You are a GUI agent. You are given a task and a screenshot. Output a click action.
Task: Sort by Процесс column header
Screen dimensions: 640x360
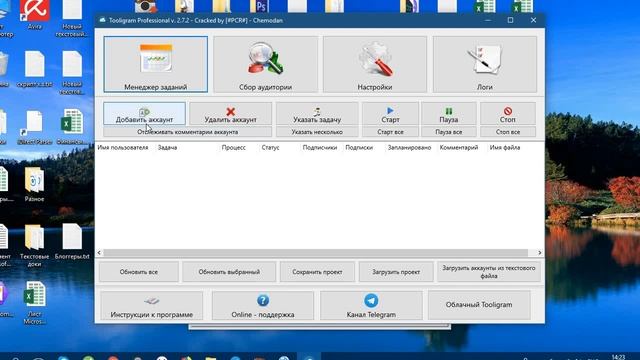point(233,147)
